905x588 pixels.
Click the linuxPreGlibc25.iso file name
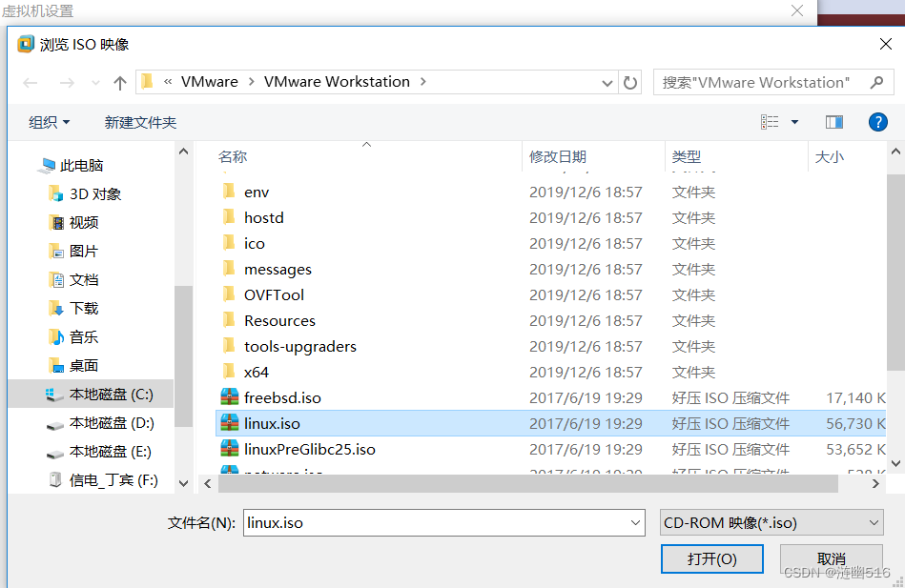click(x=310, y=449)
